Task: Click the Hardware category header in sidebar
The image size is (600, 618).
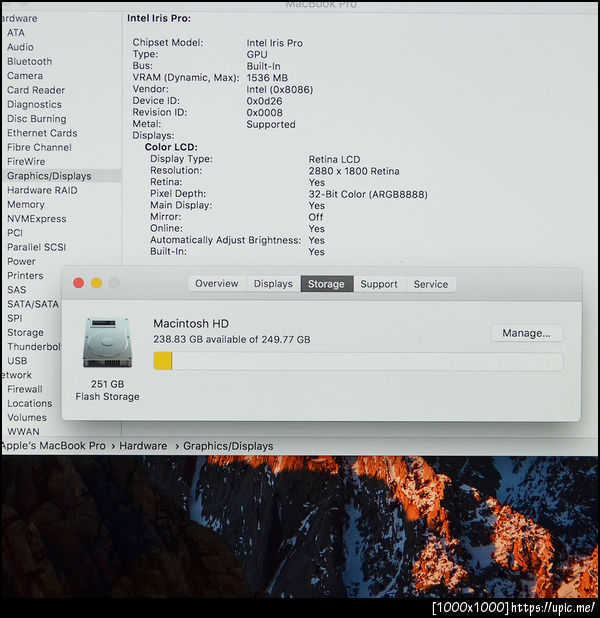Action: (20, 19)
